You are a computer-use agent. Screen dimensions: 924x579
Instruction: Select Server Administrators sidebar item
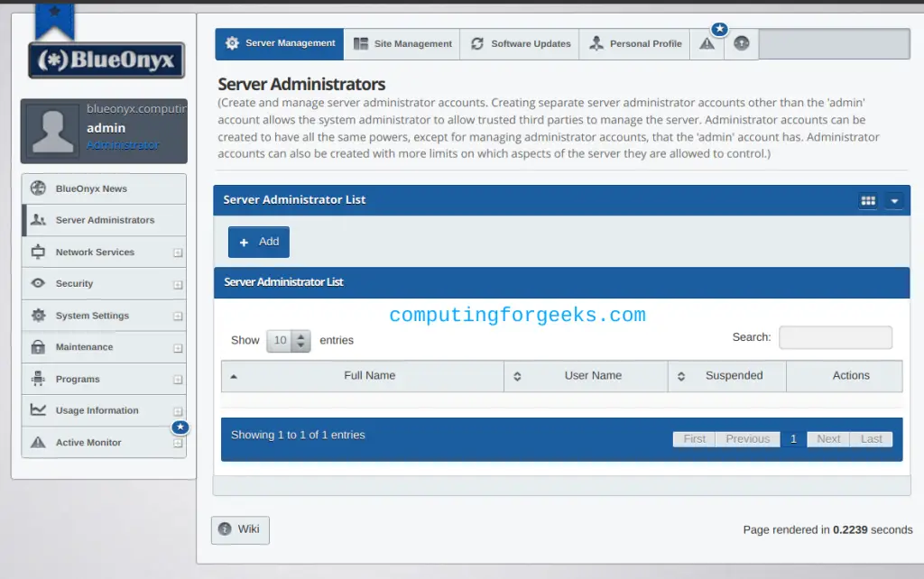pyautogui.click(x=105, y=220)
